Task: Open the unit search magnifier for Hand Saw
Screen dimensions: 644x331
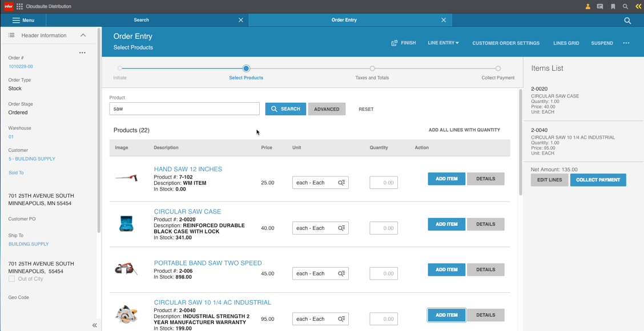Action: pos(341,182)
